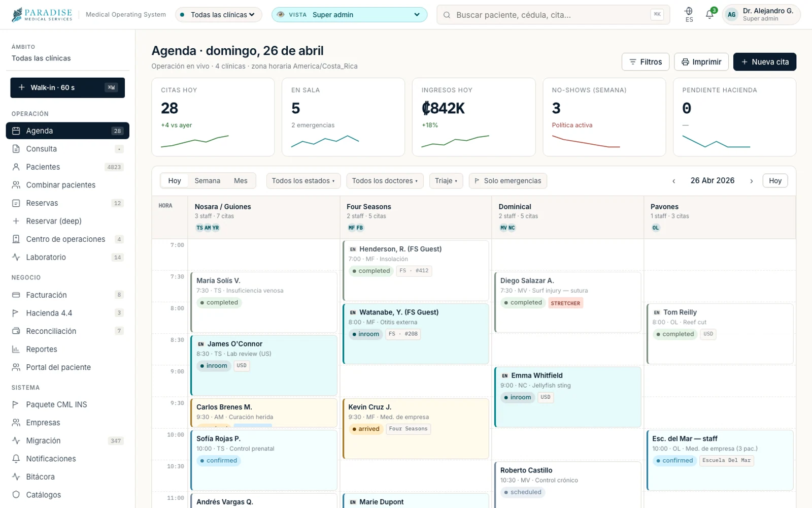Open Kevin Cruz J. appointment

pyautogui.click(x=416, y=429)
